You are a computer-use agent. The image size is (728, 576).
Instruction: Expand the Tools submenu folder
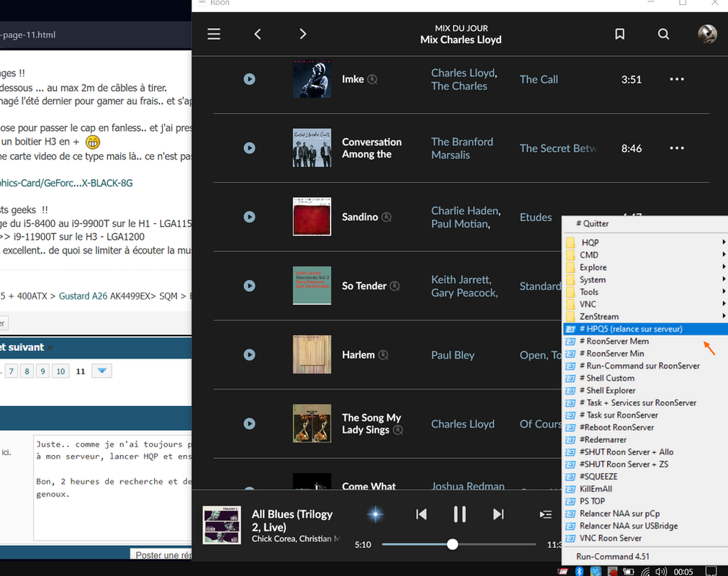pyautogui.click(x=645, y=292)
